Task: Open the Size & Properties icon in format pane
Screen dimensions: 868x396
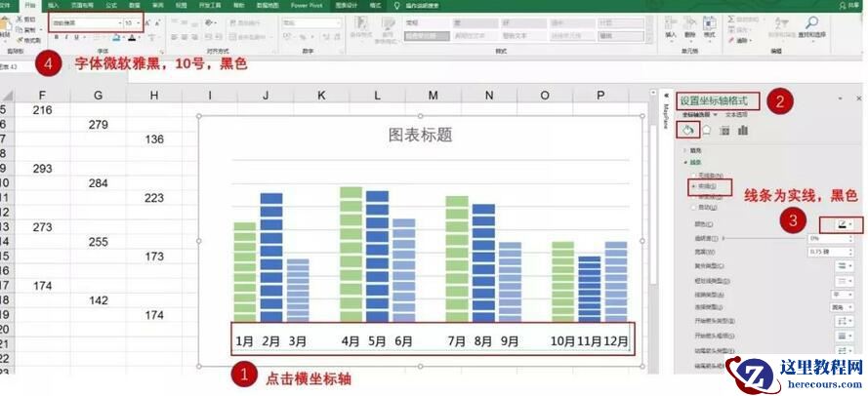Action: (724, 131)
